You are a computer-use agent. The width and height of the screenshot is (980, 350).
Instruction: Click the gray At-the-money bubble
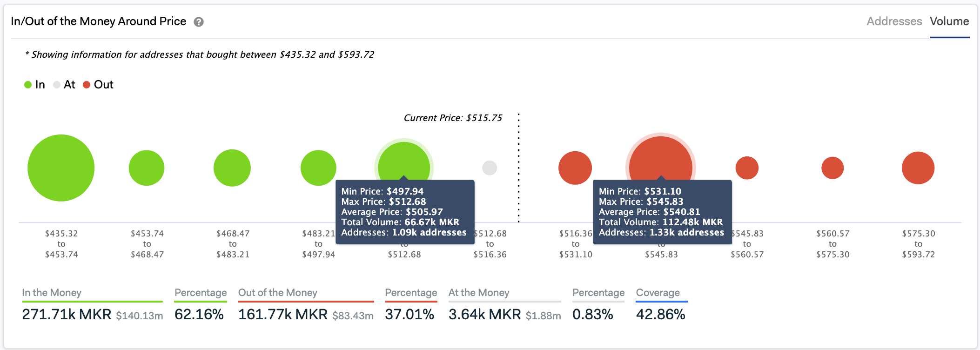[x=490, y=168]
